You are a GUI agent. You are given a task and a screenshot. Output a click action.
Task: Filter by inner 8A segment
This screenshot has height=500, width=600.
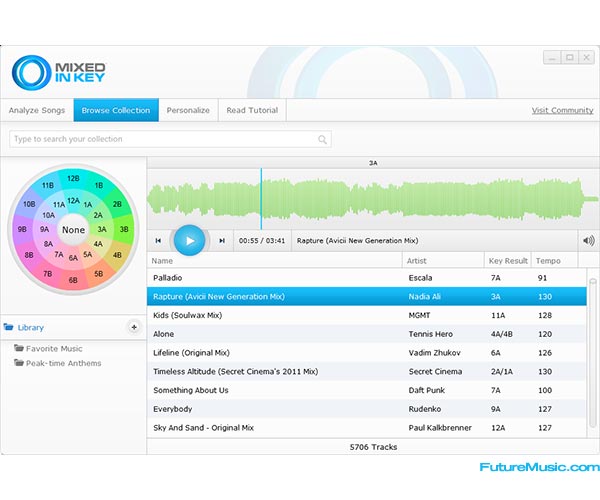pos(48,244)
